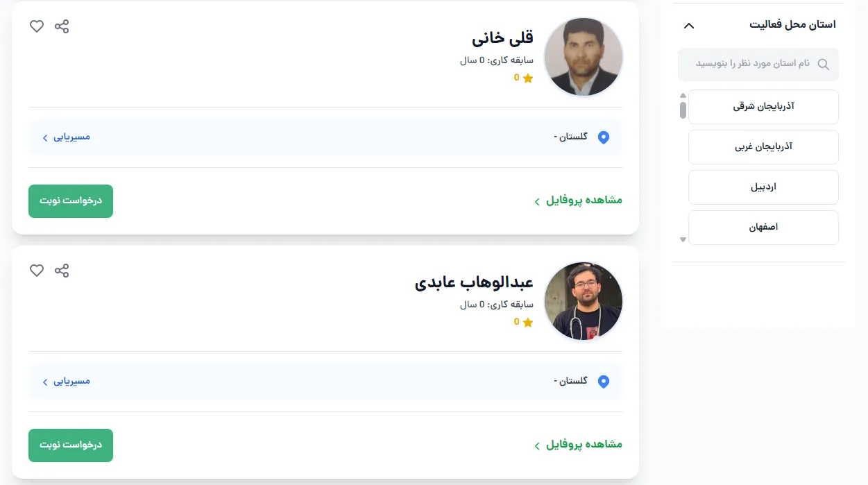This screenshot has height=485, width=868.
Task: Click the rating star on قلی خانی's card
Action: point(528,78)
